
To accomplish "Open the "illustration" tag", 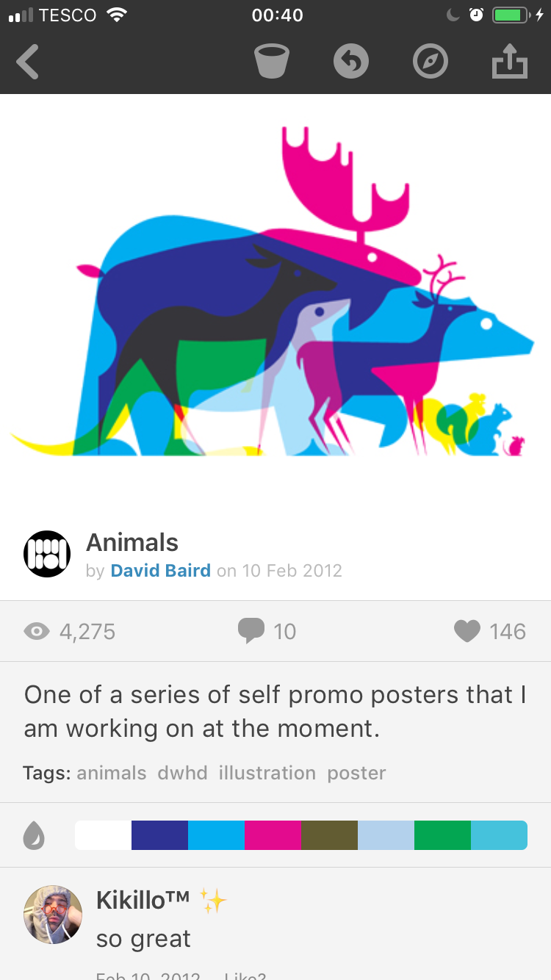I will click(267, 773).
